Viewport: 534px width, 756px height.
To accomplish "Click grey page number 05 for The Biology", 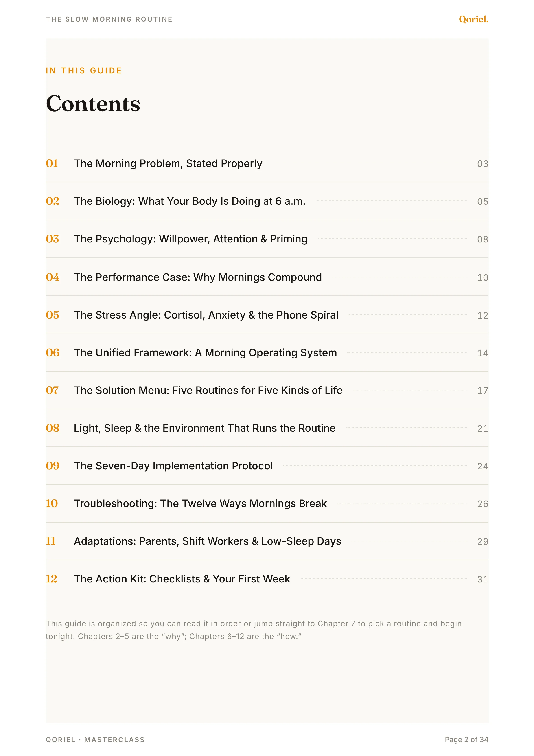I will click(483, 201).
